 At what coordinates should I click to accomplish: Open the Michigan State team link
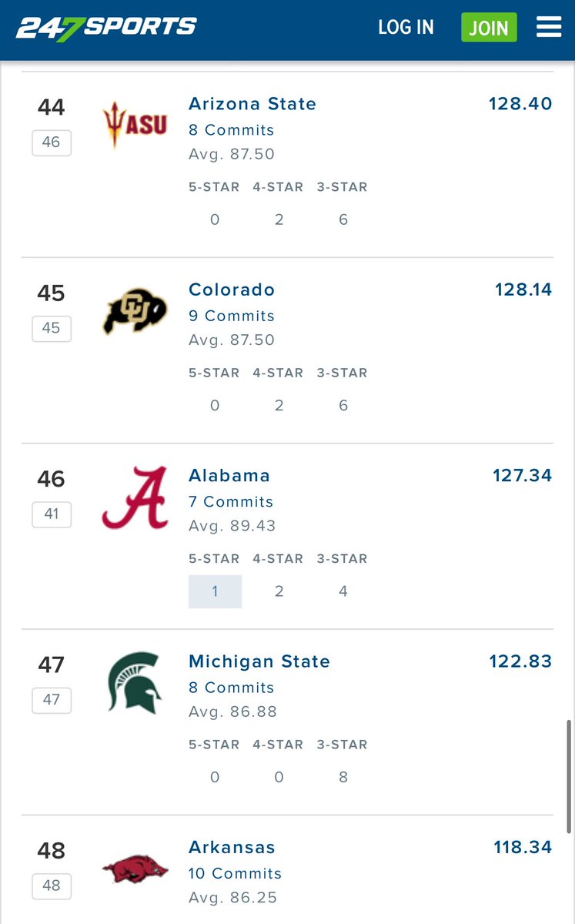(x=259, y=661)
